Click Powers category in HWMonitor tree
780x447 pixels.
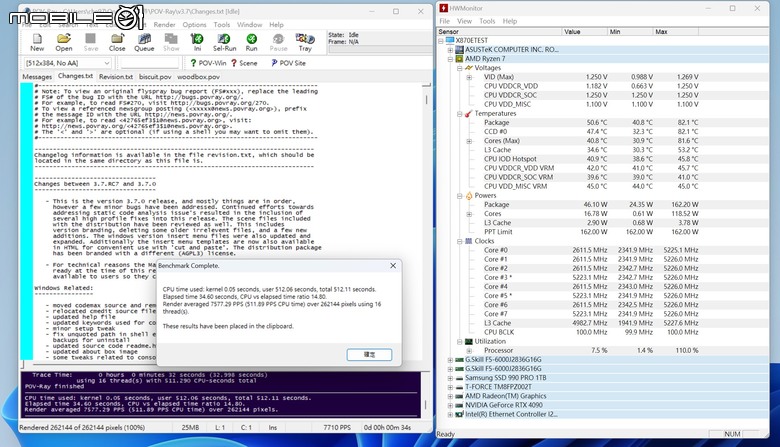pyautogui.click(x=485, y=195)
